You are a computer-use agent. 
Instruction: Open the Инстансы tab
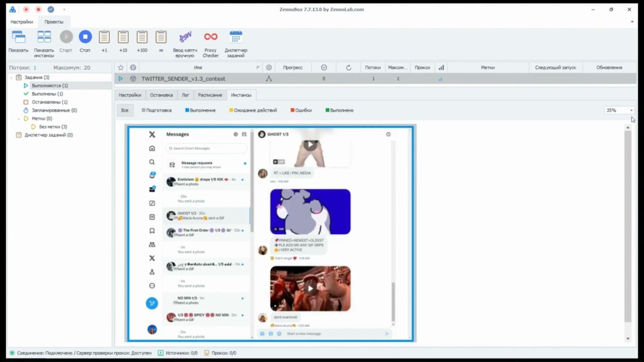[x=241, y=95]
